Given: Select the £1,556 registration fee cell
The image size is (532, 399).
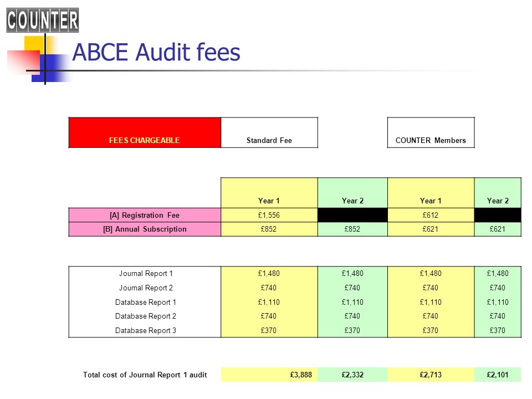Looking at the screenshot, I should pyautogui.click(x=269, y=215).
